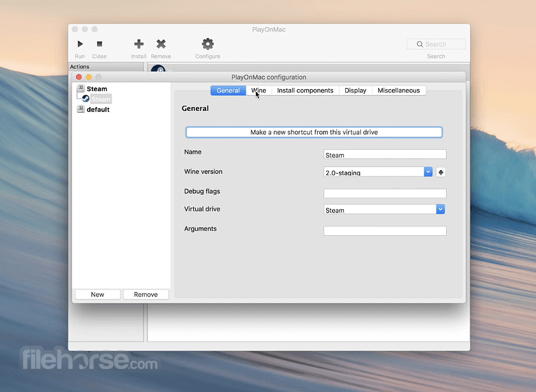Click the Run play icon in PlayOnMac toolbar
The height and width of the screenshot is (392, 536).
click(x=80, y=44)
